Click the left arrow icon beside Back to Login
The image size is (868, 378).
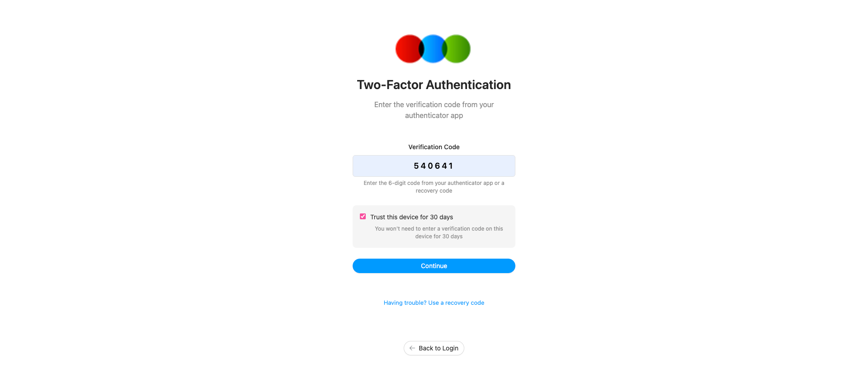(412, 348)
